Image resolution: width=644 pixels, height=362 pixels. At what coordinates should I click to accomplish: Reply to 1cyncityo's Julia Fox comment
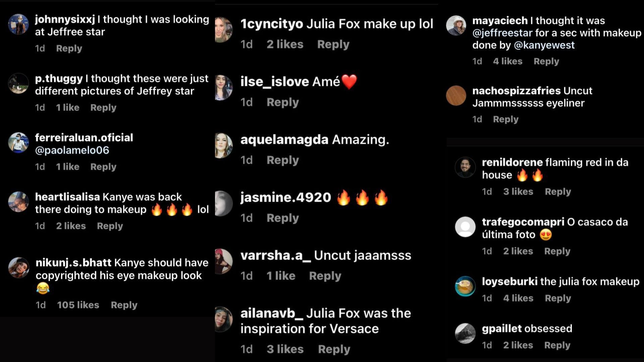pyautogui.click(x=333, y=44)
